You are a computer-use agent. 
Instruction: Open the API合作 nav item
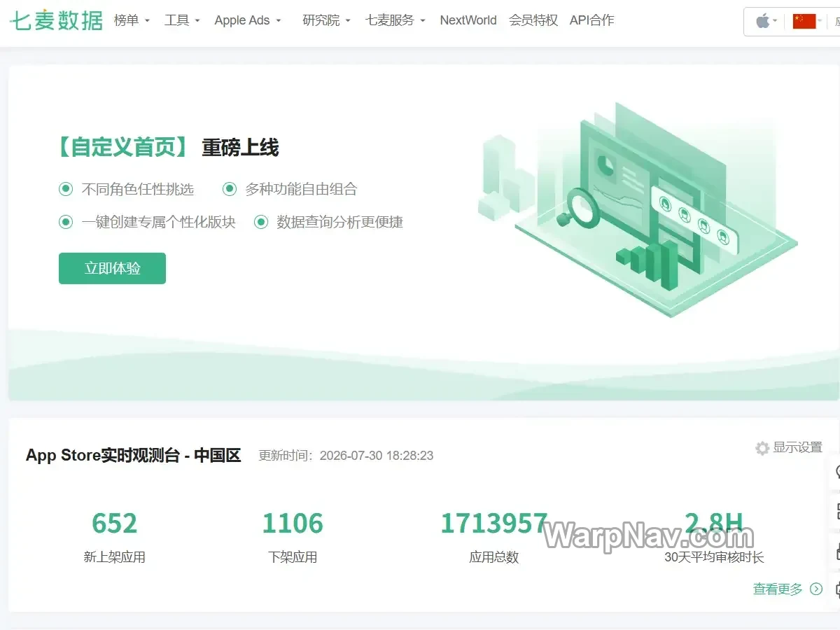point(591,20)
